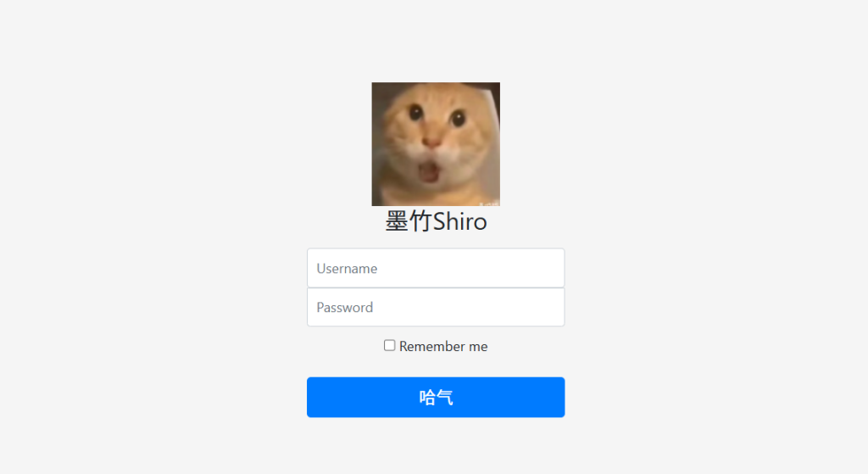Click the 墨竹Shiro heading text
The height and width of the screenshot is (474, 868).
point(436,221)
